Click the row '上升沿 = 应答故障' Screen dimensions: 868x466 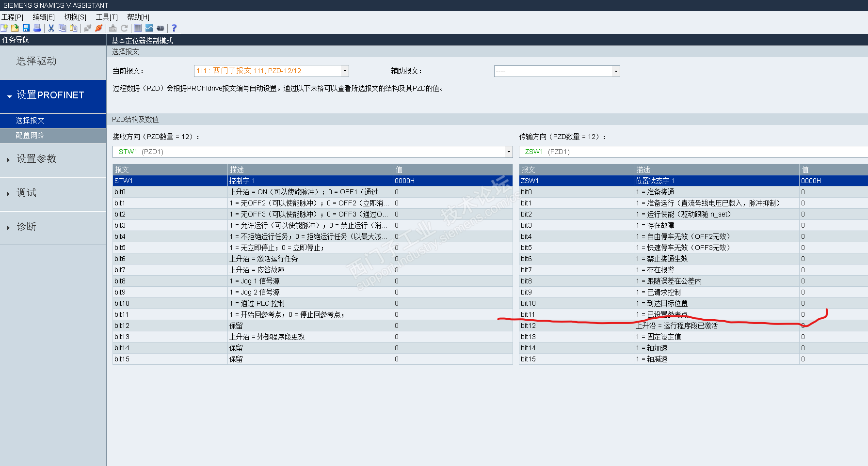[313, 270]
